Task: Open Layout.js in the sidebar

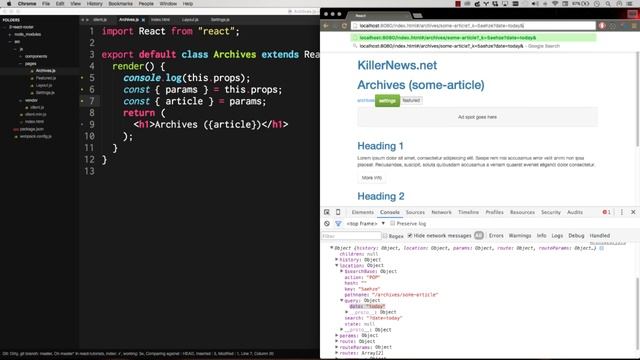Action: [x=44, y=85]
